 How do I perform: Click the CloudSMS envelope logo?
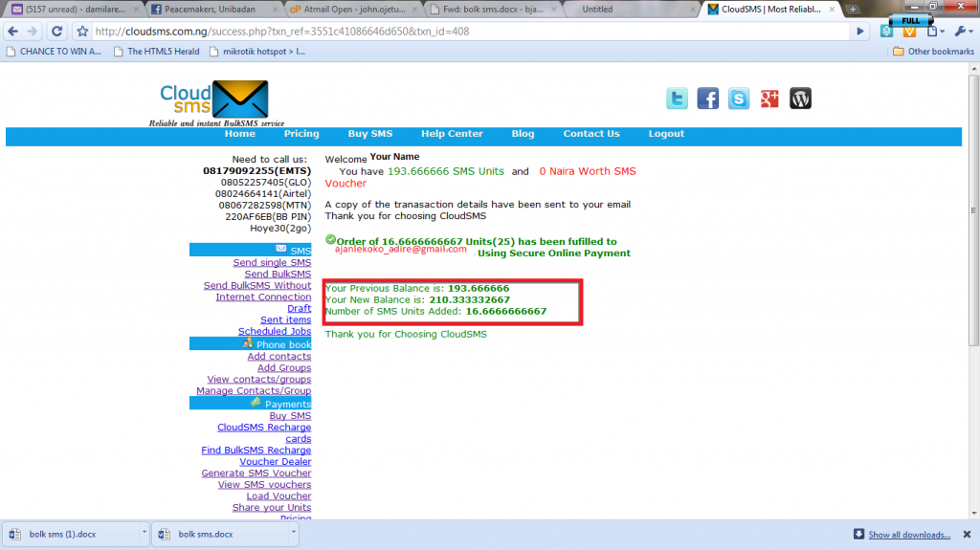240,99
